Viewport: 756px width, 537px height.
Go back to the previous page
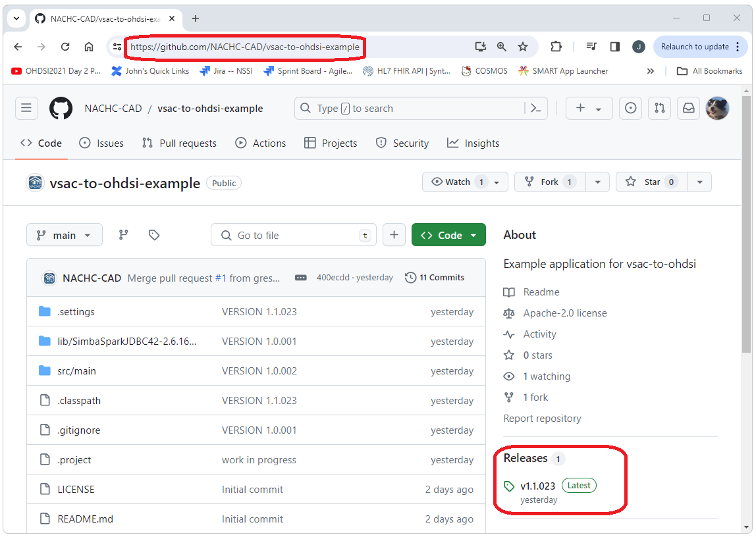tap(18, 47)
